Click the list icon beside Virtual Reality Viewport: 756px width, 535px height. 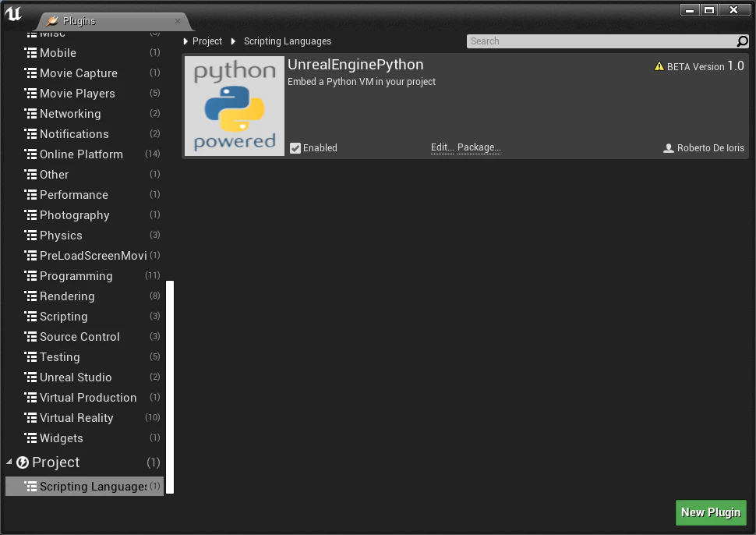[31, 418]
